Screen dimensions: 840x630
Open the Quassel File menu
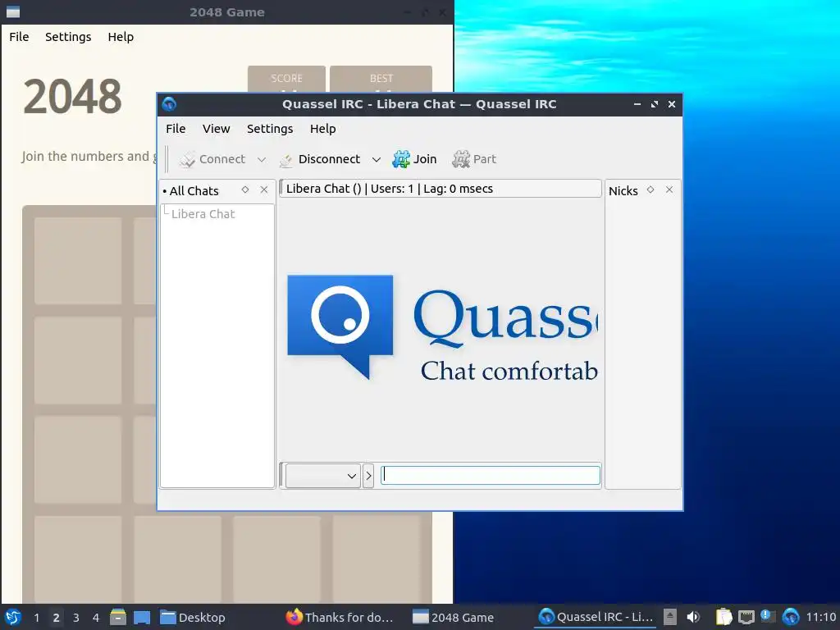(176, 129)
